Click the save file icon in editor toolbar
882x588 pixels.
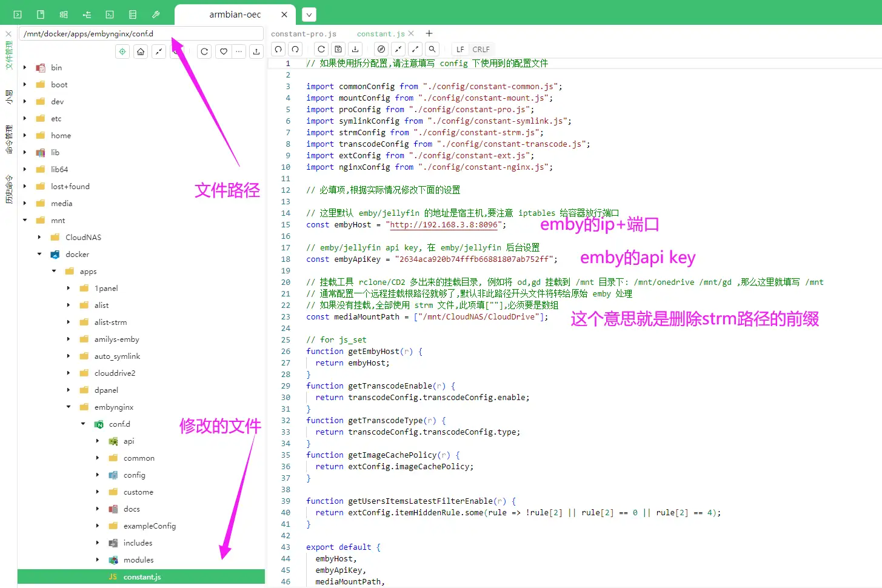pyautogui.click(x=338, y=49)
